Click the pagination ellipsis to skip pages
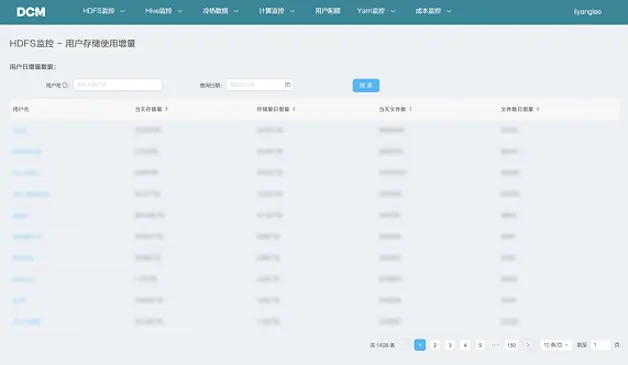Screen dimensions: 628x365 pos(495,345)
